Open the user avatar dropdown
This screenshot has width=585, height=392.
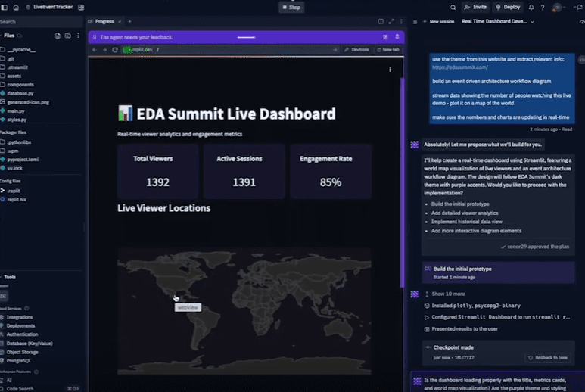point(559,7)
